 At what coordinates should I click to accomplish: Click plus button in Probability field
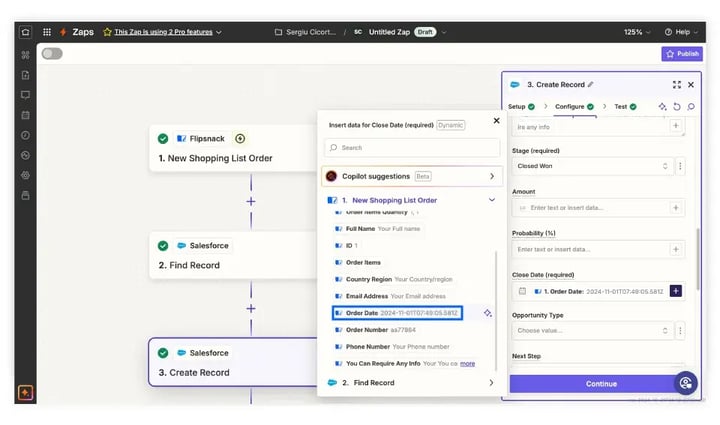[675, 249]
